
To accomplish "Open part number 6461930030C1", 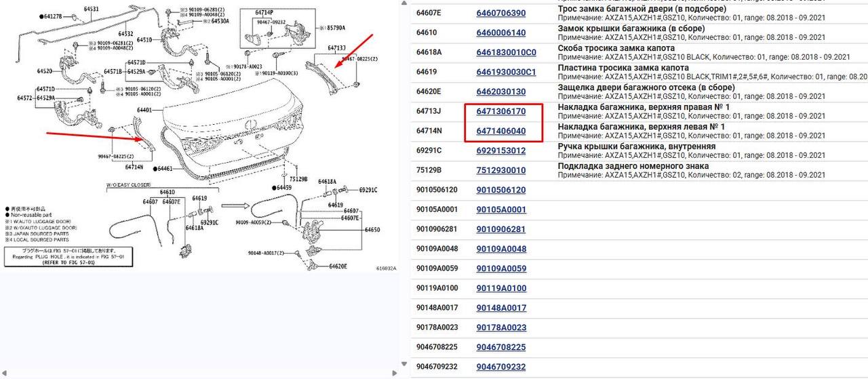I will click(506, 72).
